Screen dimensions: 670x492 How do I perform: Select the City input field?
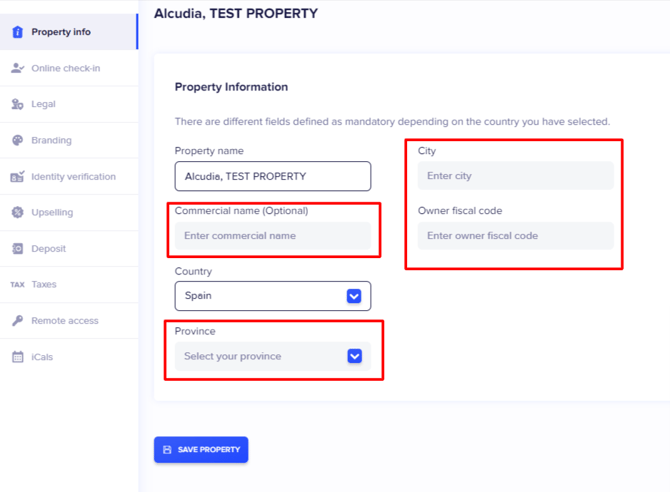515,176
